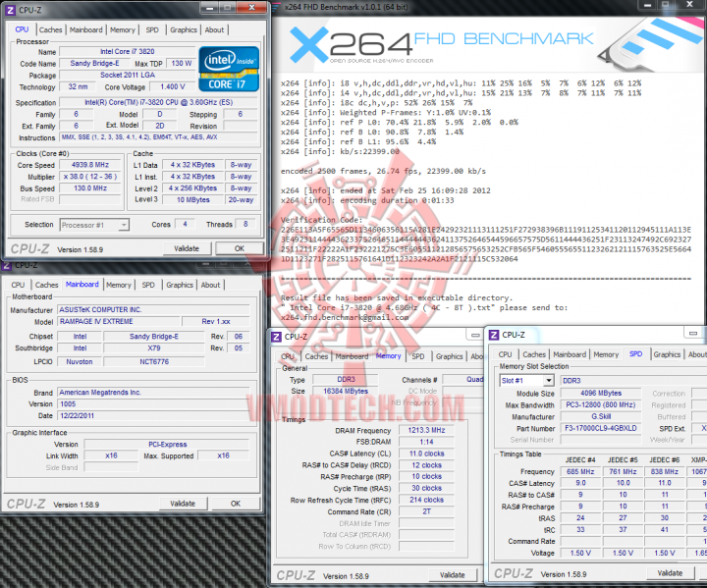707x588 pixels.
Task: Click Validate in the Mainboard CPU-Z window
Action: pyautogui.click(x=183, y=504)
